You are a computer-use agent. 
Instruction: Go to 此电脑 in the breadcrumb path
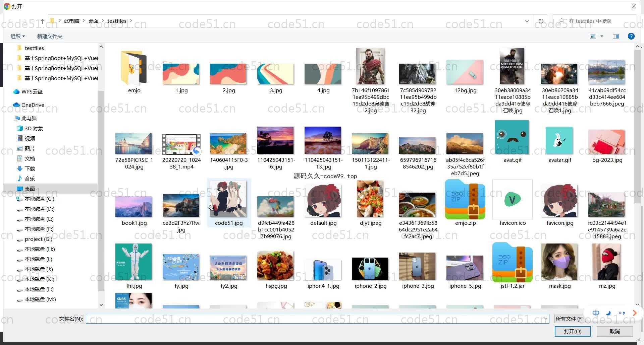pos(71,21)
